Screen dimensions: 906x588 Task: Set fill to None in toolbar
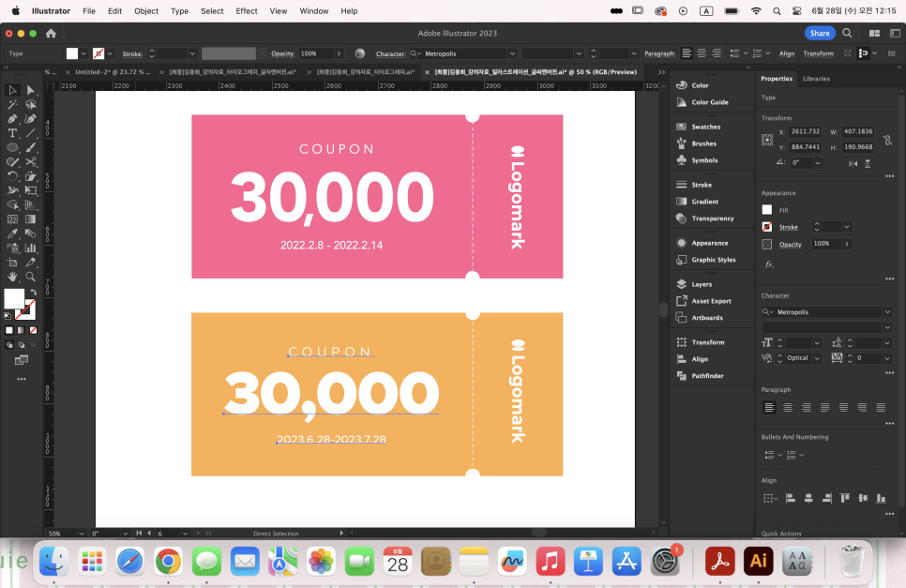point(34,330)
